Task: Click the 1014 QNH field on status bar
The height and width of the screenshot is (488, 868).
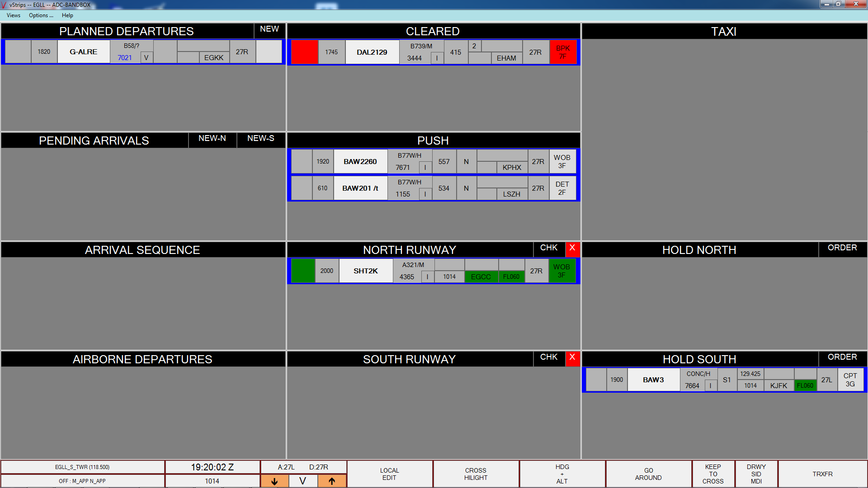Action: [x=212, y=481]
